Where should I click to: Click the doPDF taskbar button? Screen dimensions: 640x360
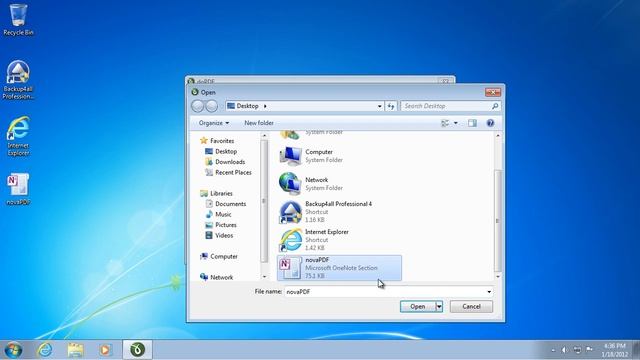pyautogui.click(x=138, y=350)
